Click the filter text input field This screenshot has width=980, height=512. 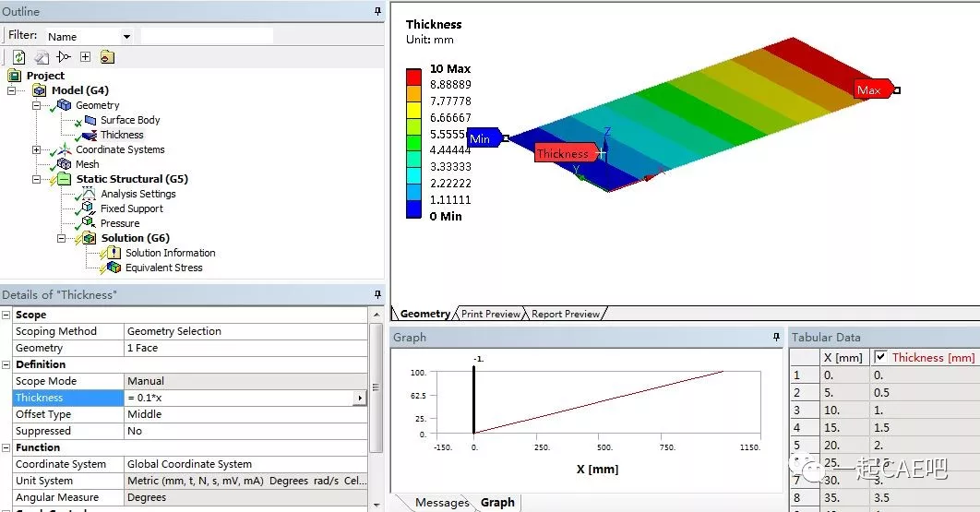click(207, 36)
